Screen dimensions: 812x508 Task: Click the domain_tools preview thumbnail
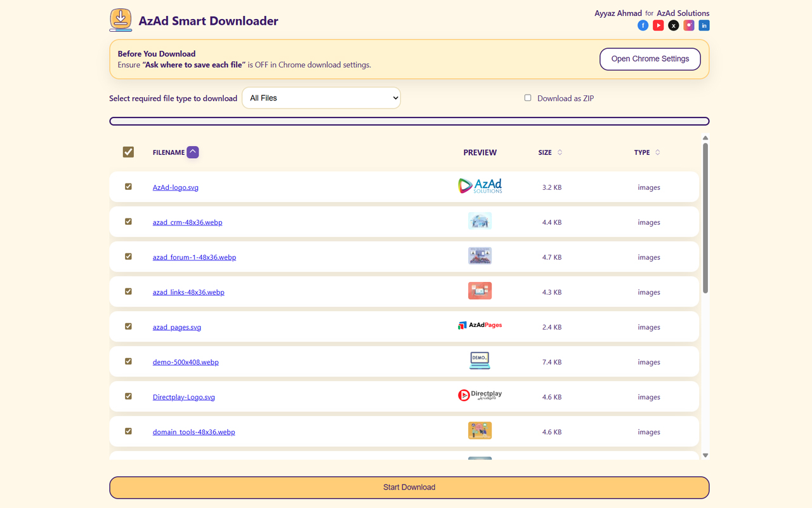pyautogui.click(x=480, y=431)
